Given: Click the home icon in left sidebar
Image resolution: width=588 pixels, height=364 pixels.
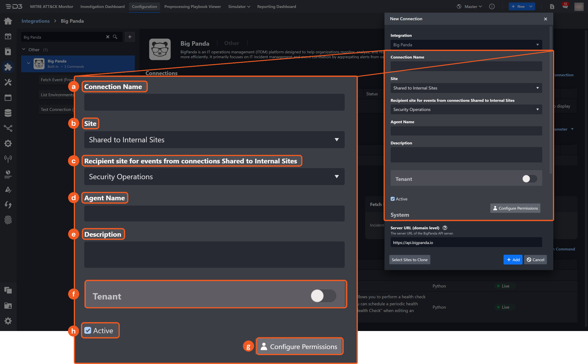Looking at the screenshot, I should [8, 21].
